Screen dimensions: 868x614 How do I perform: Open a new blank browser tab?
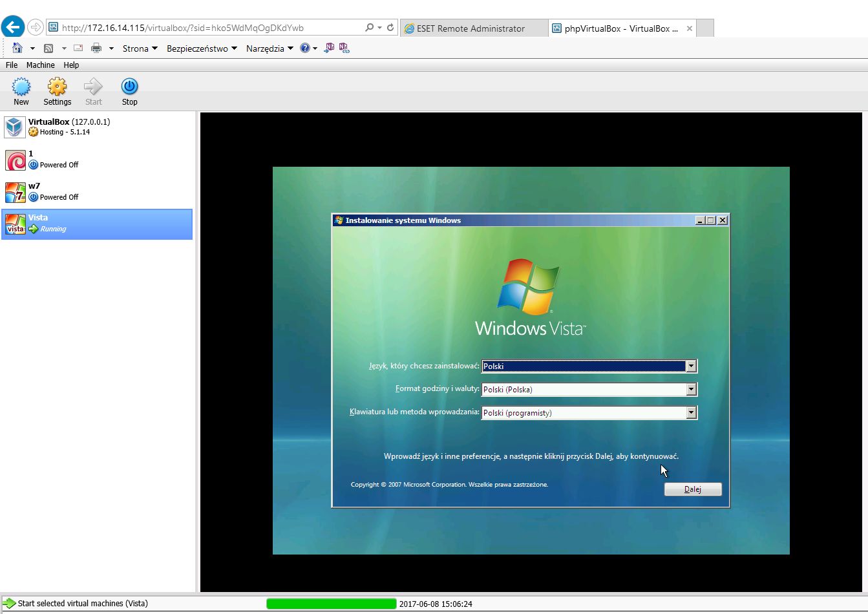tap(706, 28)
